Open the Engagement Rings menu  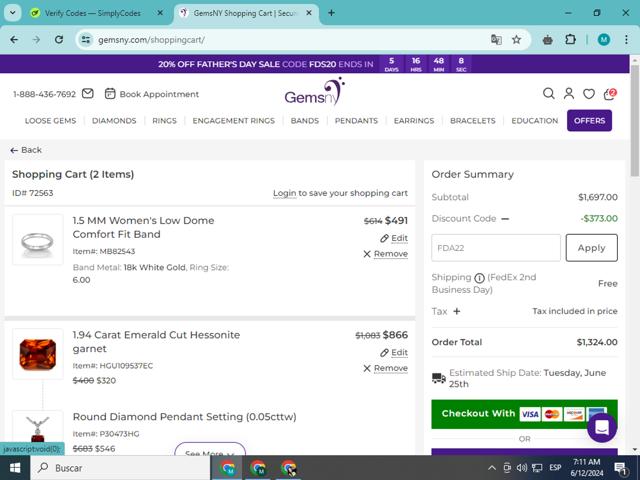pos(233,121)
